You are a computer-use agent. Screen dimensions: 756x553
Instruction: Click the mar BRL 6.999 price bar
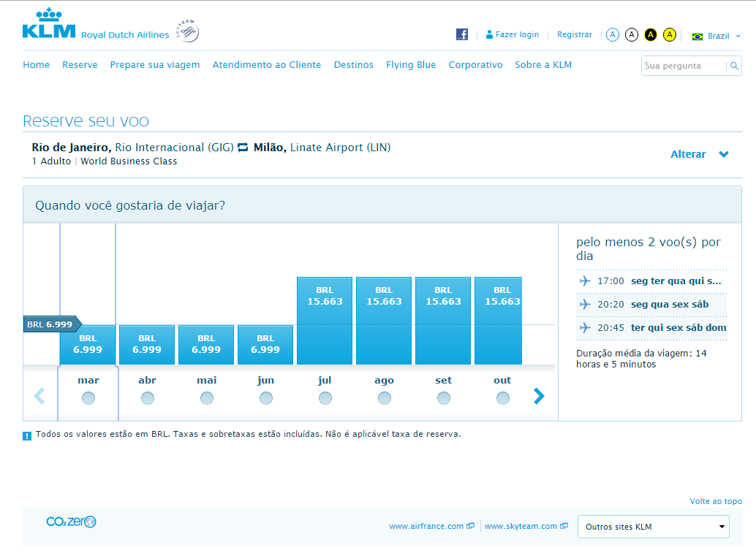(x=88, y=345)
